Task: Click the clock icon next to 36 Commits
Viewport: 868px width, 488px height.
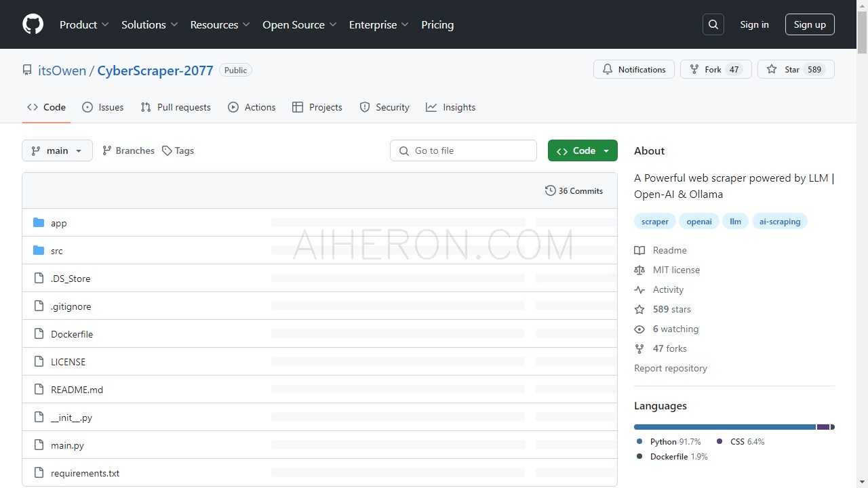Action: click(x=551, y=190)
